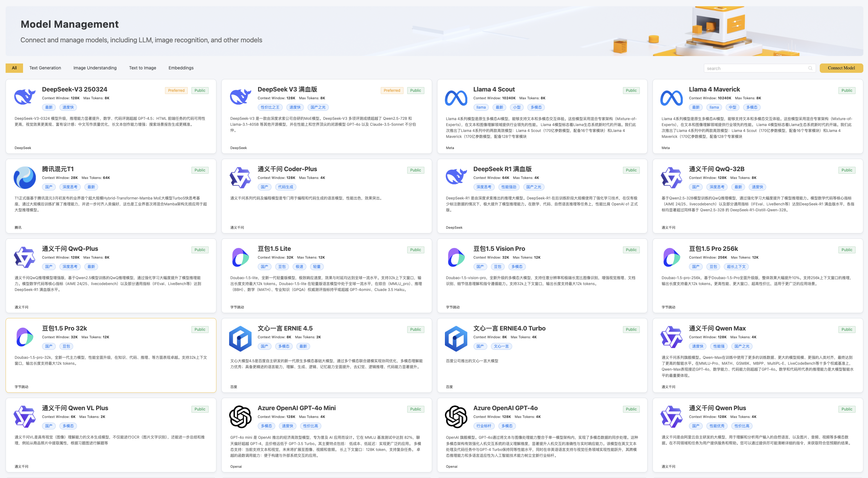
Task: Click Public badge on 腾讯混元T1 card
Action: coord(200,170)
